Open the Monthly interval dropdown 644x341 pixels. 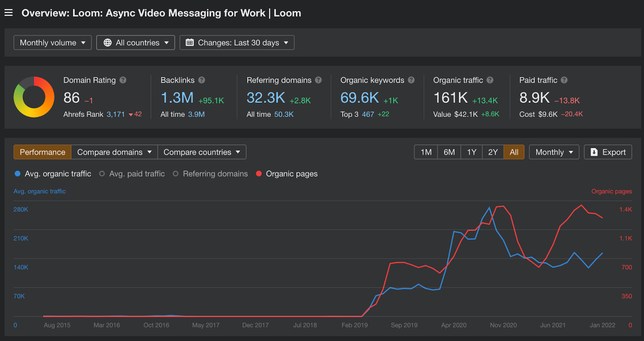554,152
